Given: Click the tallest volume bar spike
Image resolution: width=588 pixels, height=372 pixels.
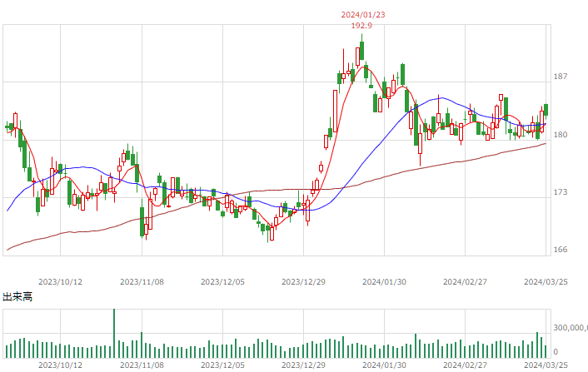Looking at the screenshot, I should click(114, 333).
